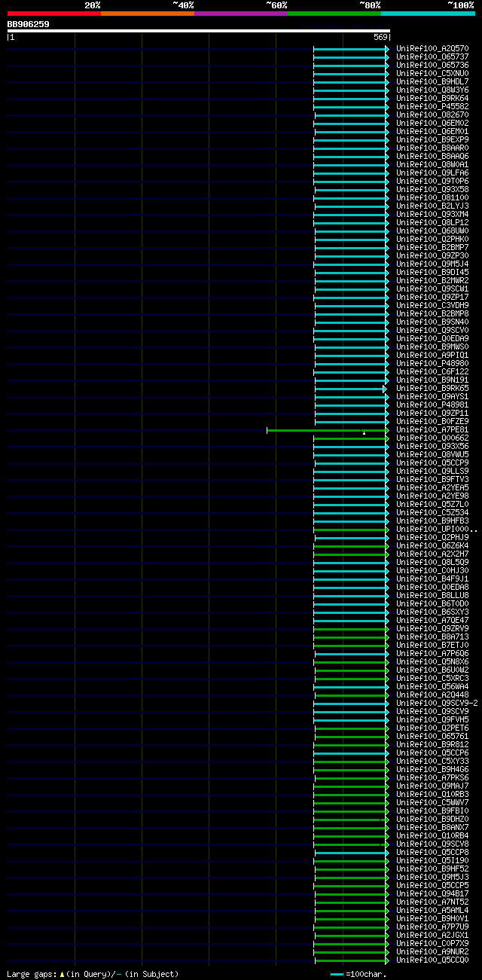Image resolution: width=482 pixels, height=980 pixels.
Task: Select the UniRef100_Q9SCW1 label
Action: click(432, 289)
